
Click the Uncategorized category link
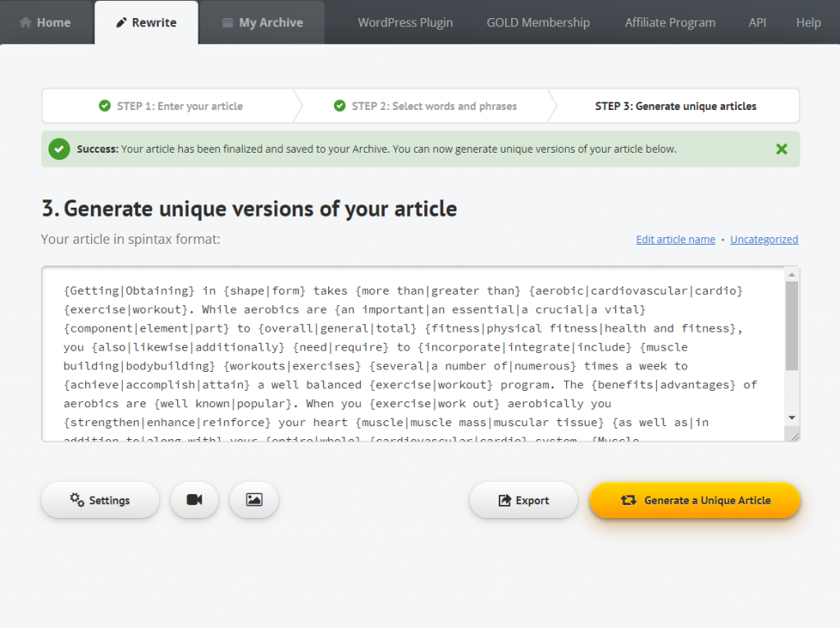click(764, 240)
